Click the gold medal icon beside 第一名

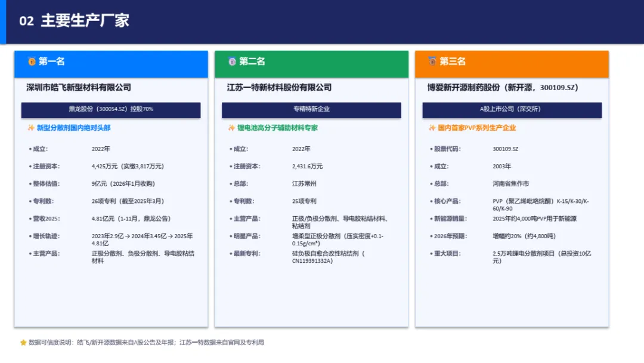point(32,61)
